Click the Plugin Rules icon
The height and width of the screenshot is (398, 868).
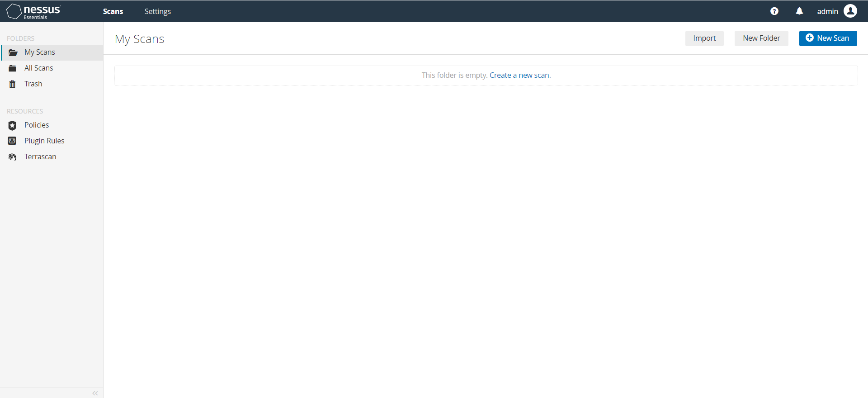13,141
